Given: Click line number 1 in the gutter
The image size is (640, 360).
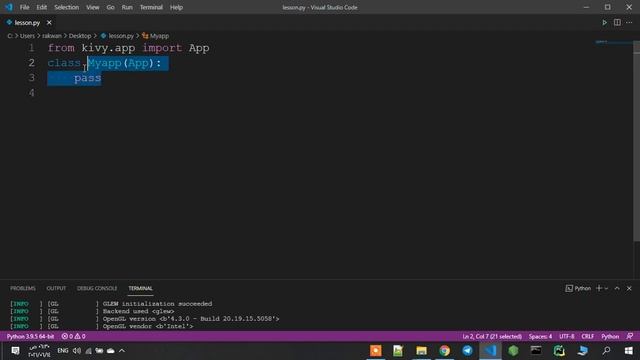Looking at the screenshot, I should coord(31,48).
